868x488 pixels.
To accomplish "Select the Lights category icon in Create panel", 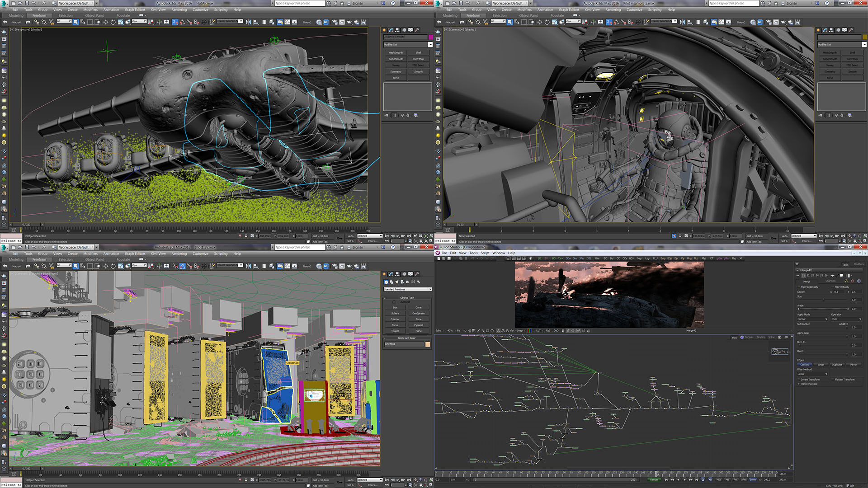I will coord(397,282).
